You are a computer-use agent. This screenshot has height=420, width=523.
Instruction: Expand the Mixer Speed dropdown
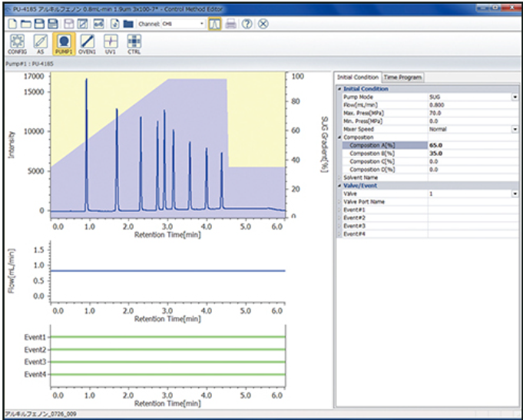click(x=514, y=129)
